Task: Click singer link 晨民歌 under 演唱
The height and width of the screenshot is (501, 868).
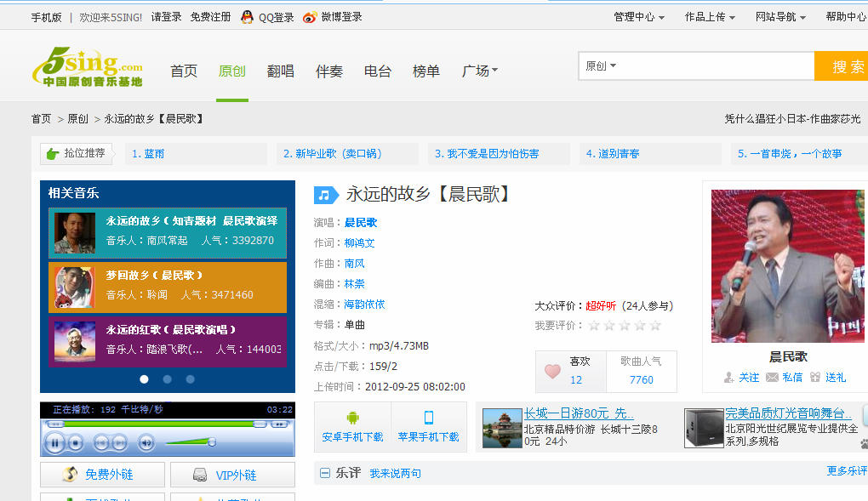Action: click(360, 223)
